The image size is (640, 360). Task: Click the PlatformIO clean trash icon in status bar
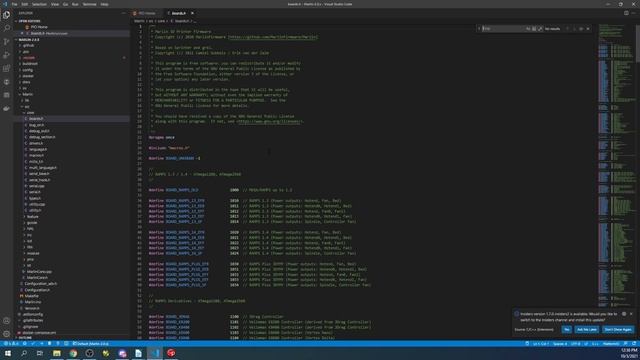(x=49, y=344)
